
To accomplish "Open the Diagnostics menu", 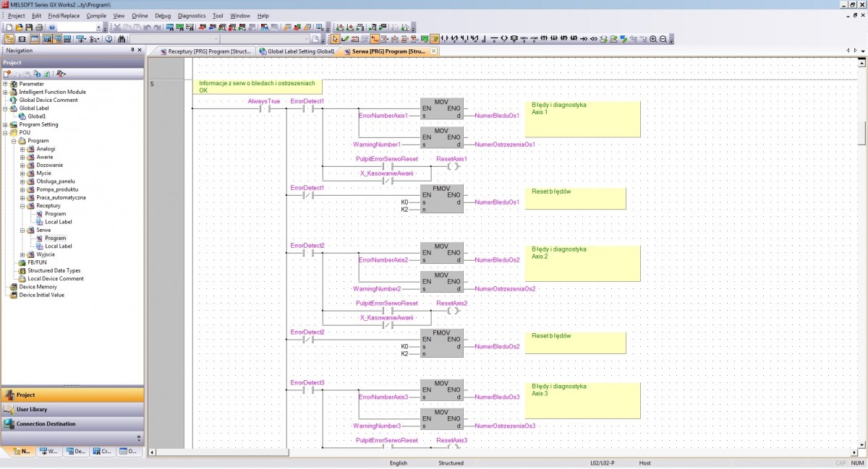I will [x=191, y=15].
